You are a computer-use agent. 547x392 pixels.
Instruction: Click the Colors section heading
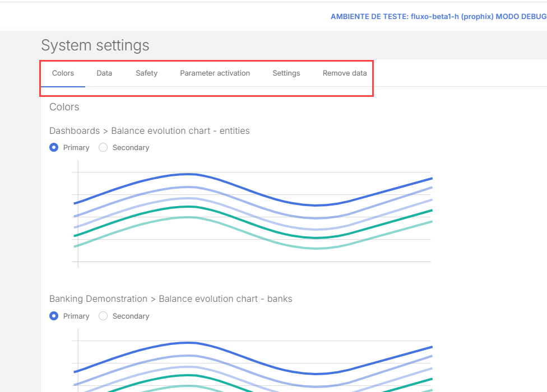coord(64,107)
